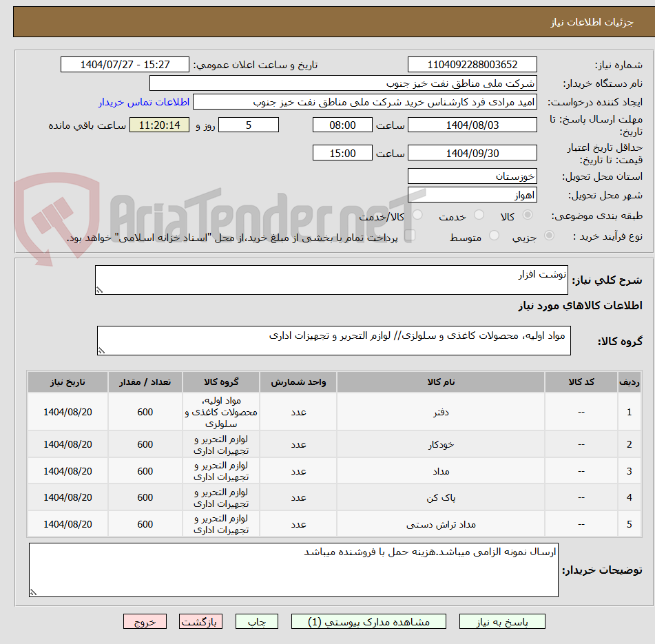Toggle the اسناد خزانه اسلامی payment checkbox
The image size is (655, 644).
(410, 235)
